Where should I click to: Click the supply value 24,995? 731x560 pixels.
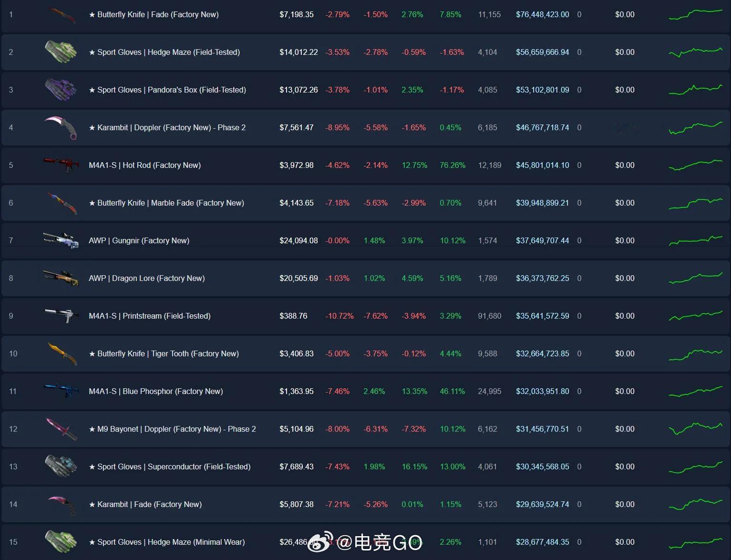(490, 391)
